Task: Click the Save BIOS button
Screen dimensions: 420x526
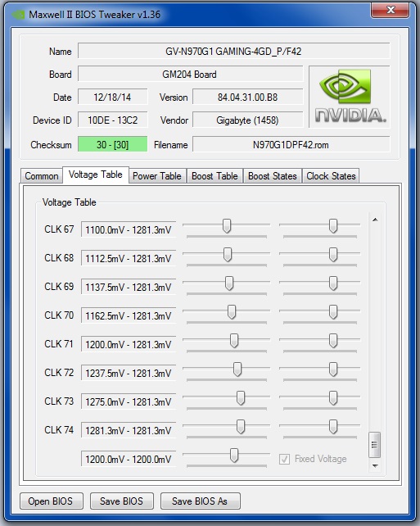Action: [122, 501]
